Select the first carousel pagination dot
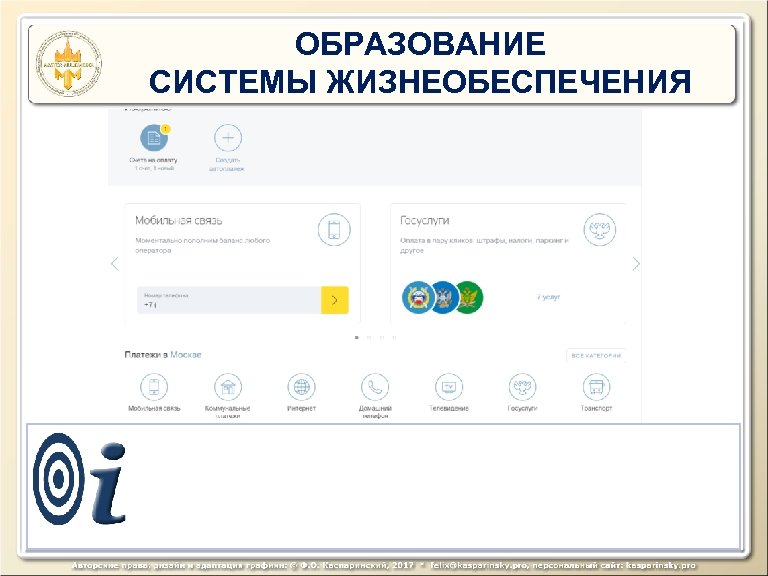The image size is (768, 576). click(x=357, y=337)
